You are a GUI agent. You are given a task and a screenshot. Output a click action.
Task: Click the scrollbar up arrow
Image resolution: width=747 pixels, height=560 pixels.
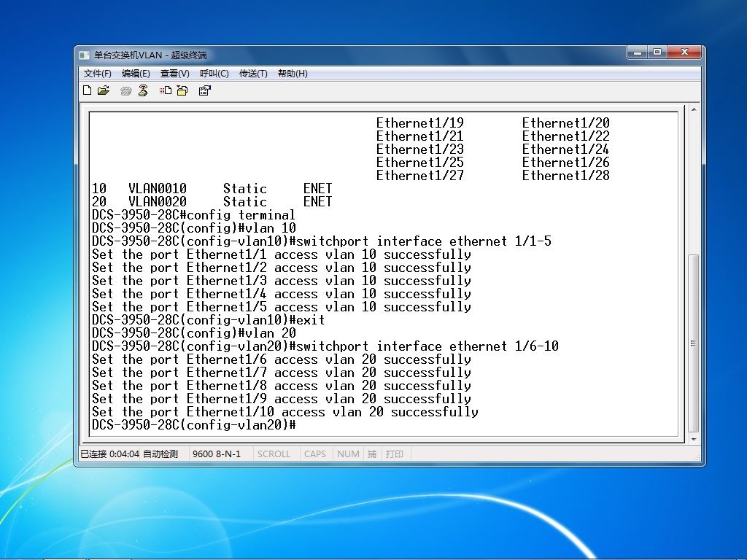point(694,109)
